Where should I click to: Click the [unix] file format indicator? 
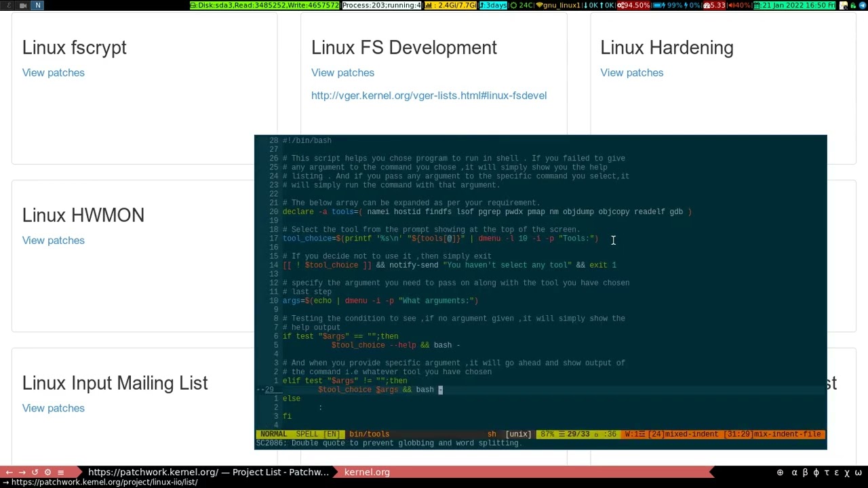coord(519,434)
